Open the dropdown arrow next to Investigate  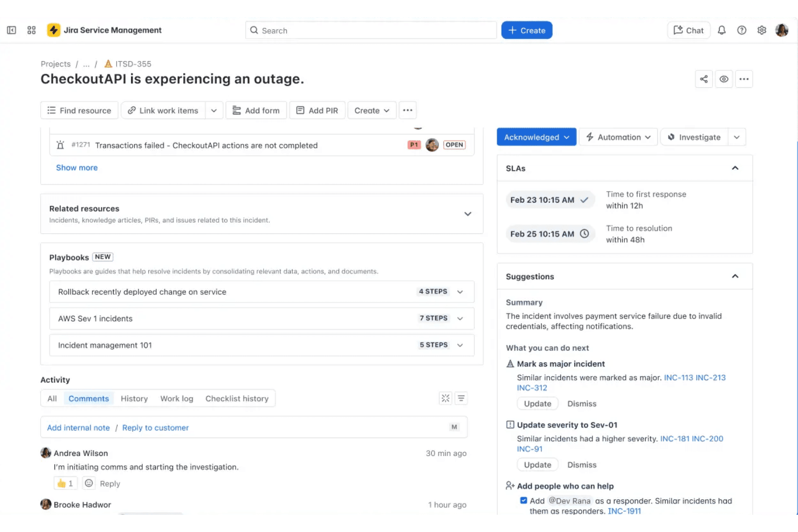[737, 137]
